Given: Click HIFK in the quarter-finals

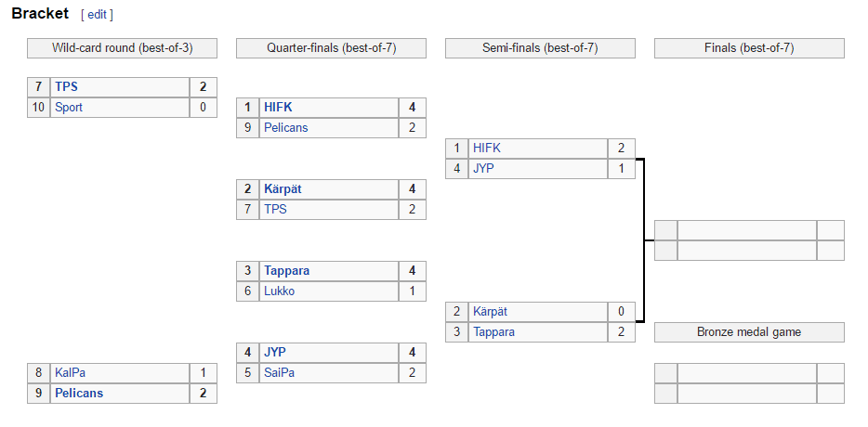Looking at the screenshot, I should point(279,108).
